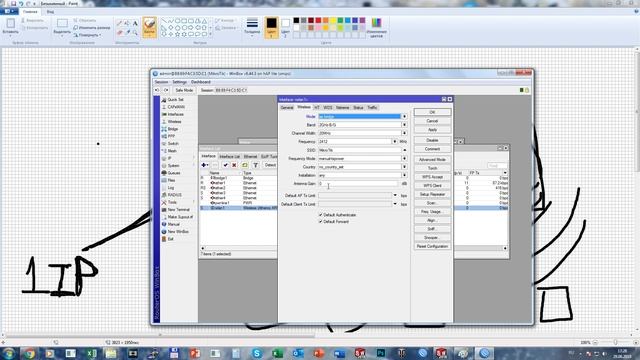Screen dimensions: 640x360
Task: Switch to Paint's Вид tab
Action: coord(50,12)
